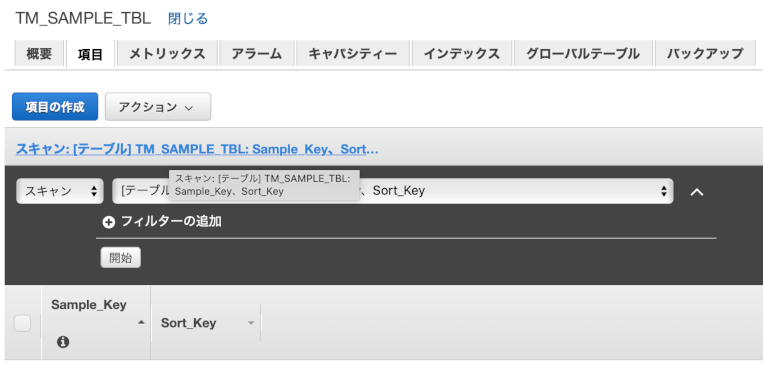
Task: Open the バックアップ tab
Action: click(x=705, y=53)
